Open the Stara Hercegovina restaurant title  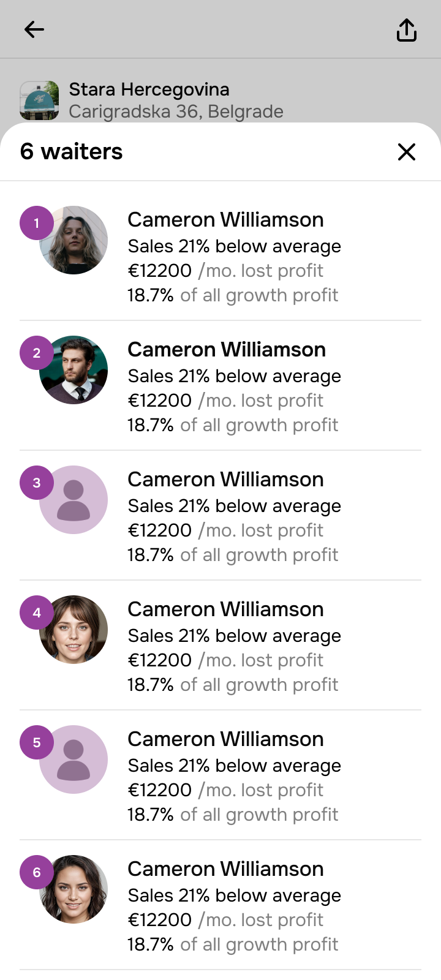(149, 89)
